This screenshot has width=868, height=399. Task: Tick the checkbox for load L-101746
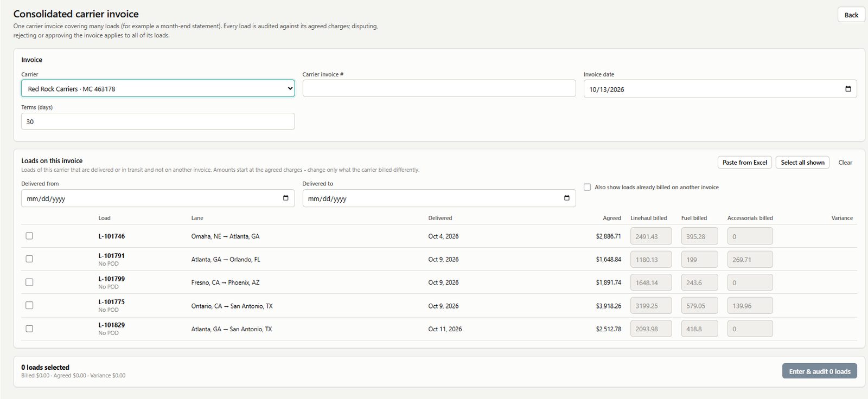point(29,236)
